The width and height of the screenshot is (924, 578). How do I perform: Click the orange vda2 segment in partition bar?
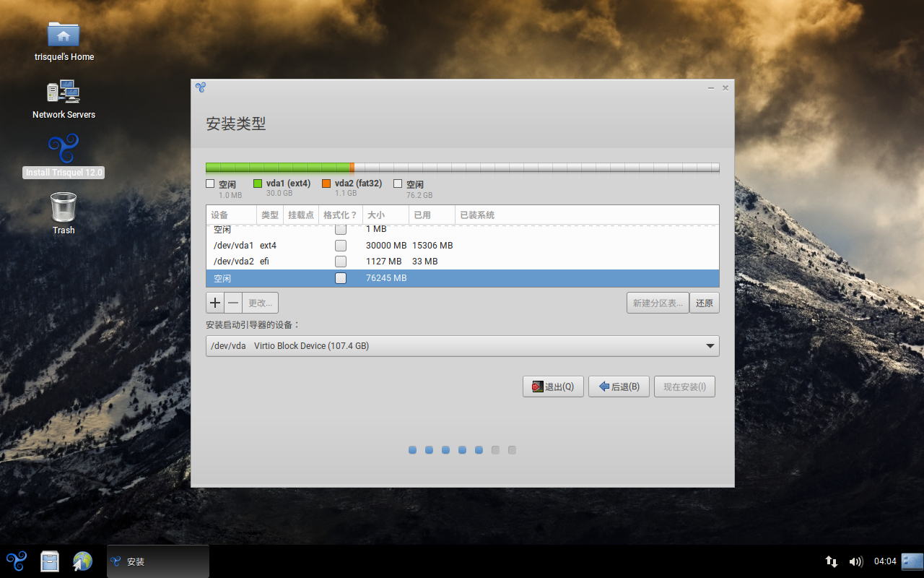click(x=352, y=168)
